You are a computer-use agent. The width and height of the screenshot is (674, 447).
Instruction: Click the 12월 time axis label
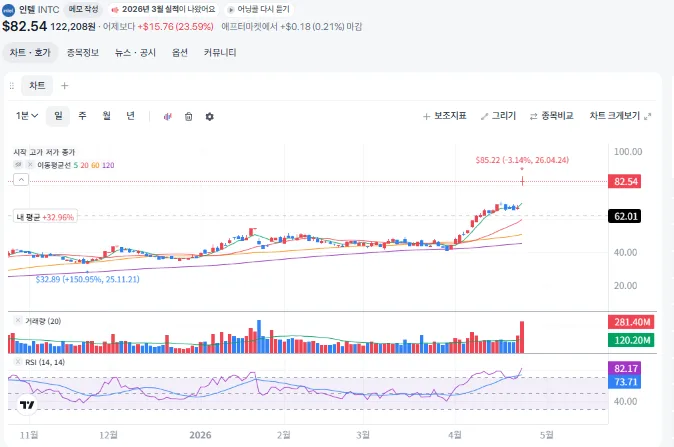[108, 435]
